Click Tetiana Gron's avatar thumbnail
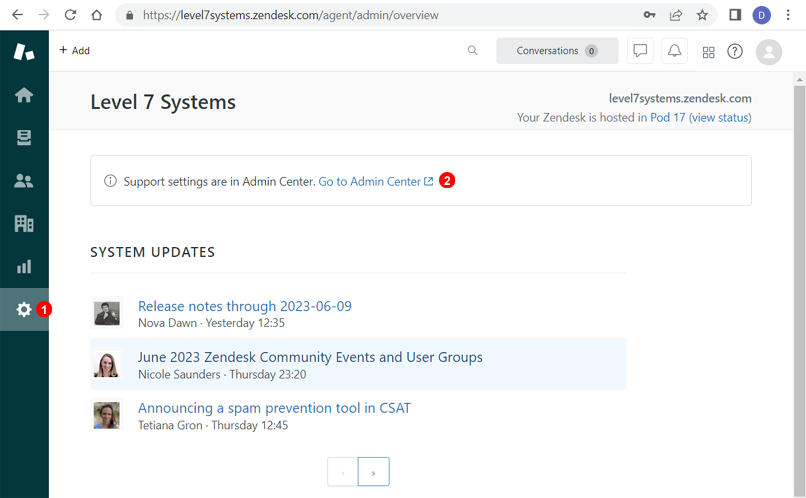The height and width of the screenshot is (498, 806). pyautogui.click(x=107, y=415)
